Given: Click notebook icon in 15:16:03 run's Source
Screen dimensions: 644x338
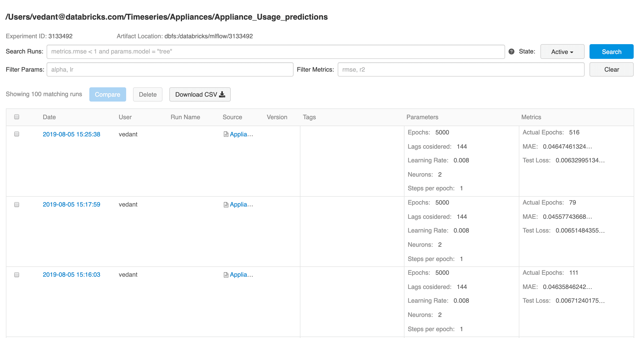Looking at the screenshot, I should click(x=226, y=275).
